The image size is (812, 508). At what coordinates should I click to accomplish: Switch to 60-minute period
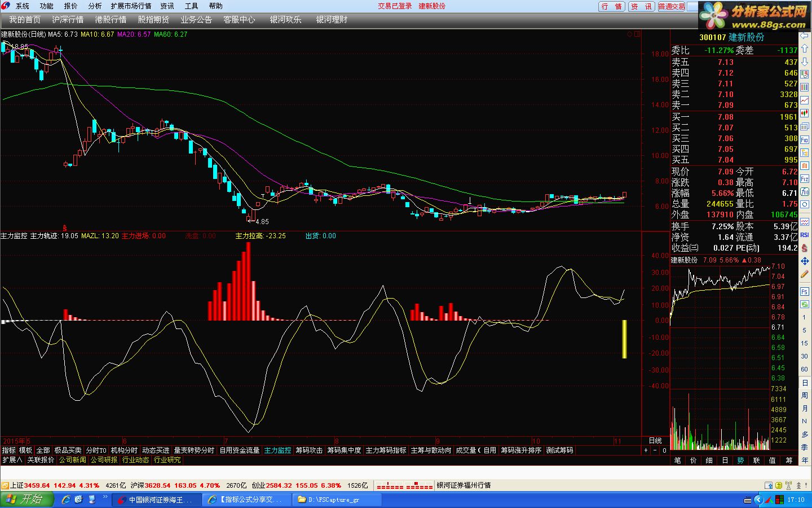point(805,369)
